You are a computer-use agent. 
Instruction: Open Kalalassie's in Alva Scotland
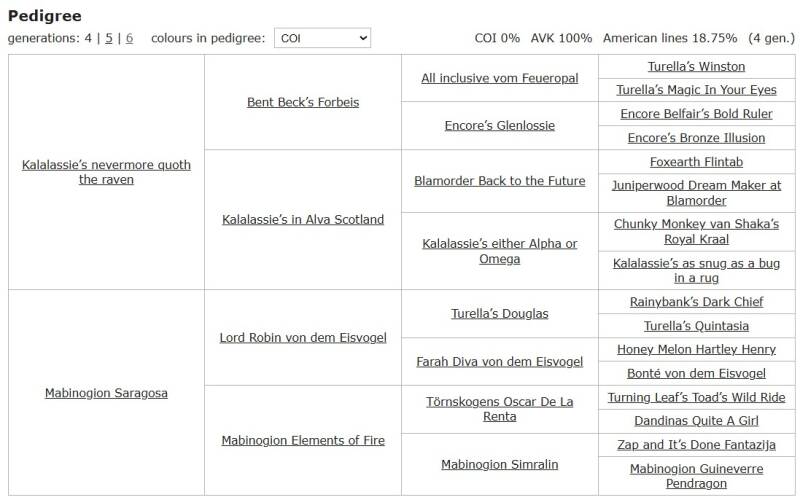303,220
